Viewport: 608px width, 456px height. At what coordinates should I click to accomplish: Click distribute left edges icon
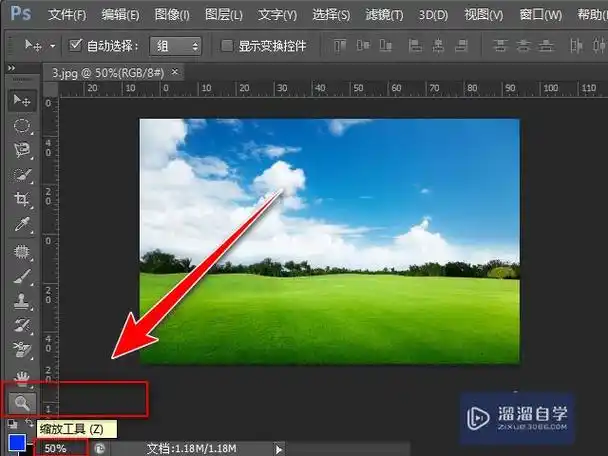tap(576, 46)
